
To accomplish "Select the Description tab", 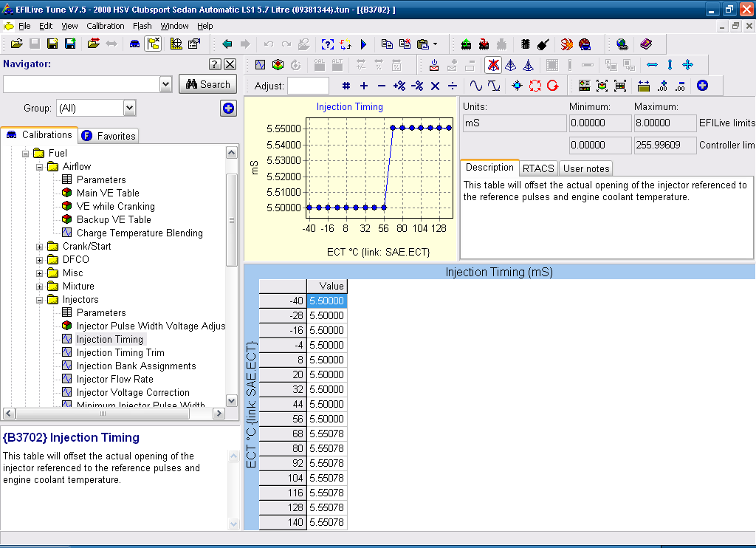I will click(x=489, y=168).
